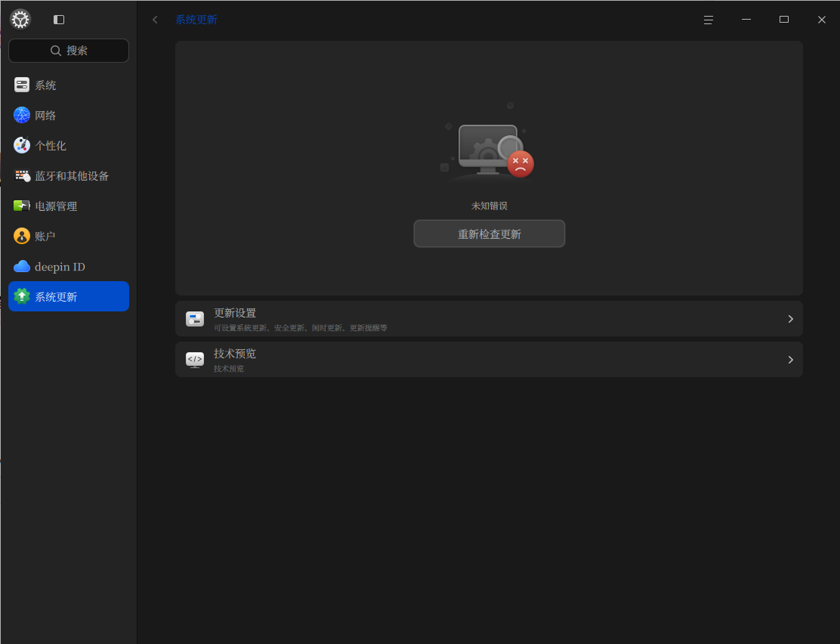Select 电源管理 power battery icon
Screen dimensions: 840x644
pyautogui.click(x=21, y=206)
